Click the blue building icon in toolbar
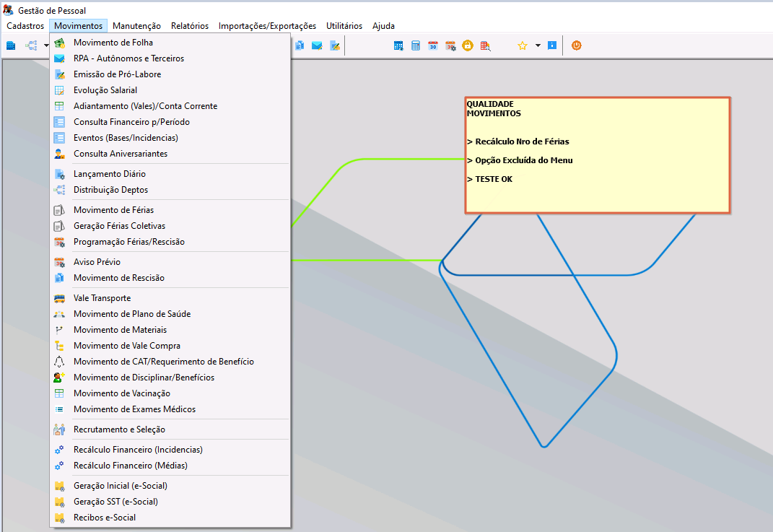The height and width of the screenshot is (532, 773). coord(11,46)
